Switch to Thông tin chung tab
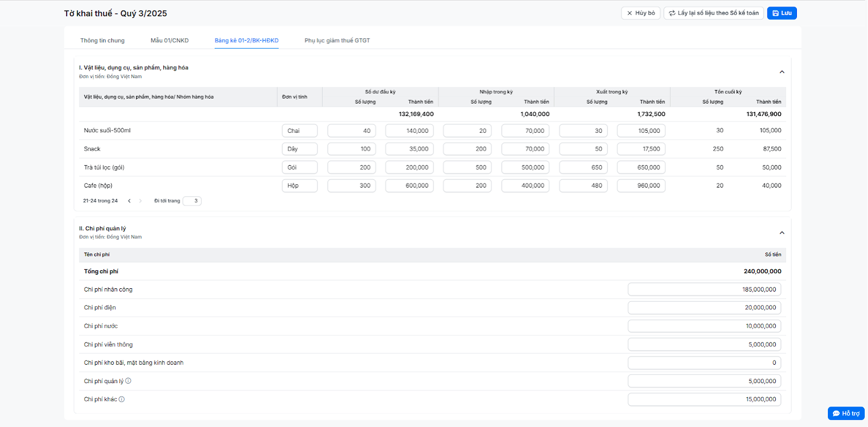The width and height of the screenshot is (868, 427). [x=103, y=41]
